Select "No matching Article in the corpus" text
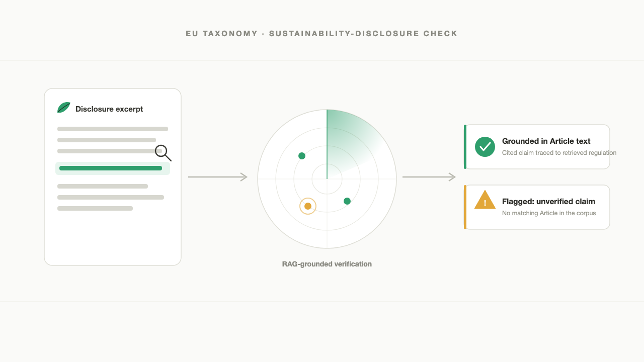 click(x=549, y=213)
